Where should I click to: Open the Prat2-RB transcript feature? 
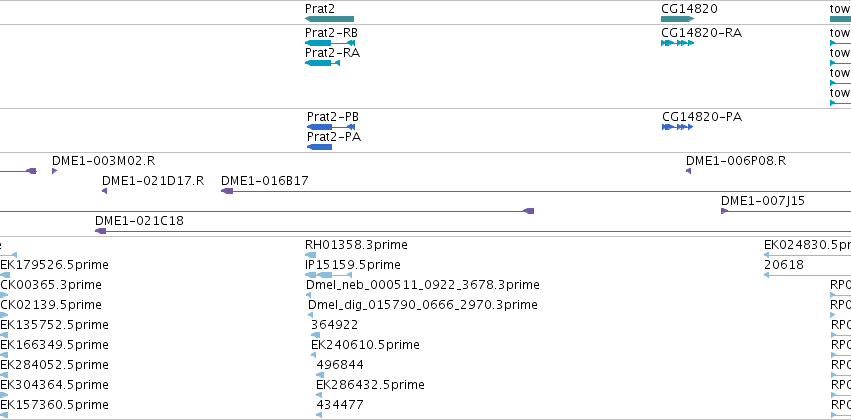tap(330, 43)
